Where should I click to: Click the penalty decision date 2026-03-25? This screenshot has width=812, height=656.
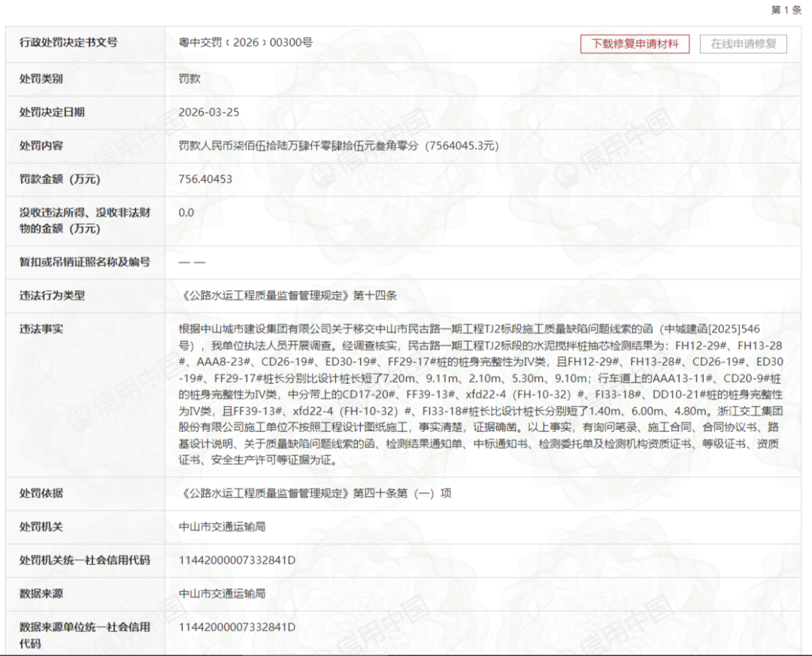click(x=209, y=112)
